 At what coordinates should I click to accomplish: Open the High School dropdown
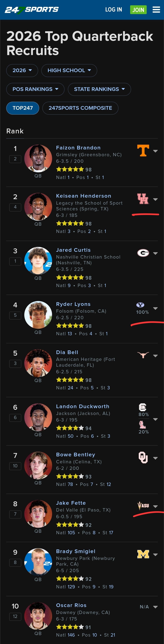click(x=69, y=70)
